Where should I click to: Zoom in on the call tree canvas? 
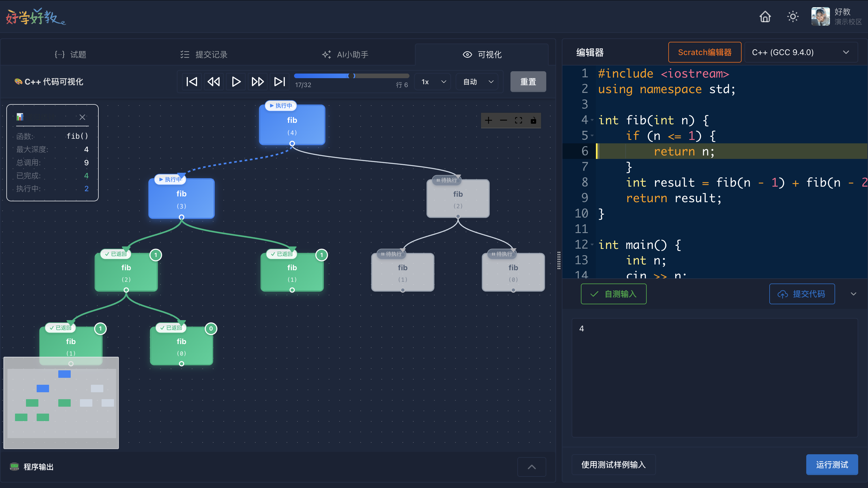click(489, 121)
